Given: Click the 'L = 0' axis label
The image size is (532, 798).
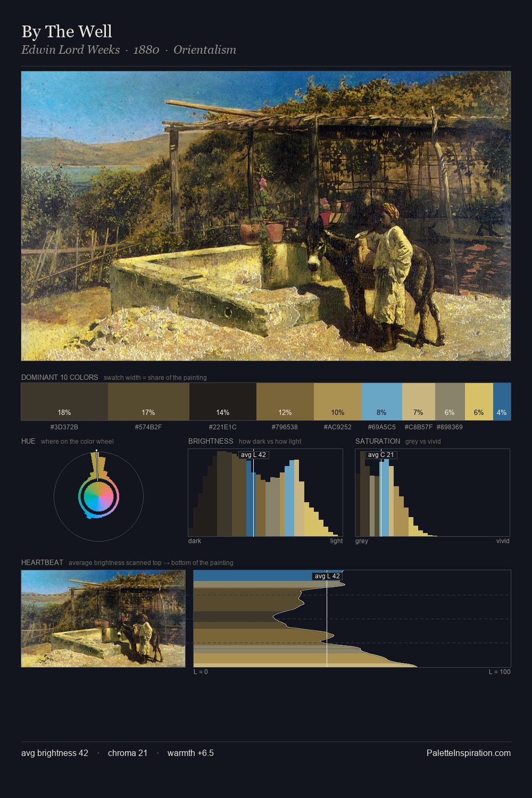Looking at the screenshot, I should coord(201,672).
